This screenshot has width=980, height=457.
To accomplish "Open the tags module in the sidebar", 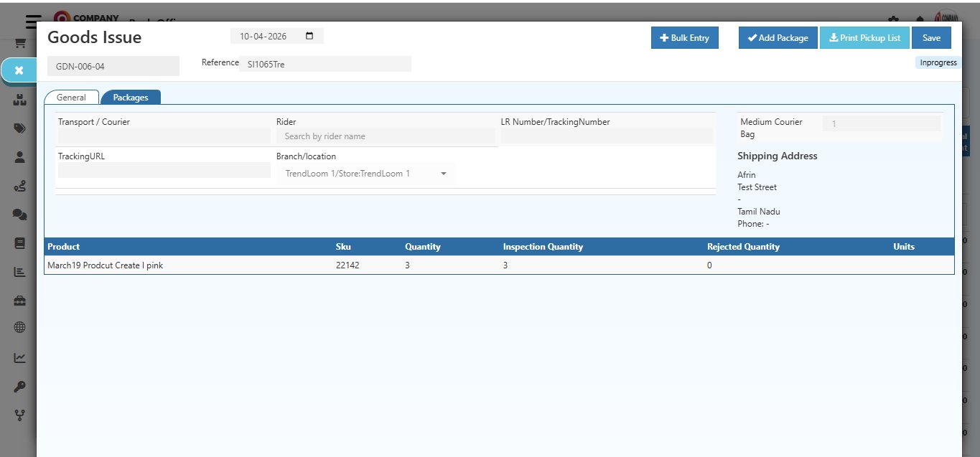I will click(19, 128).
